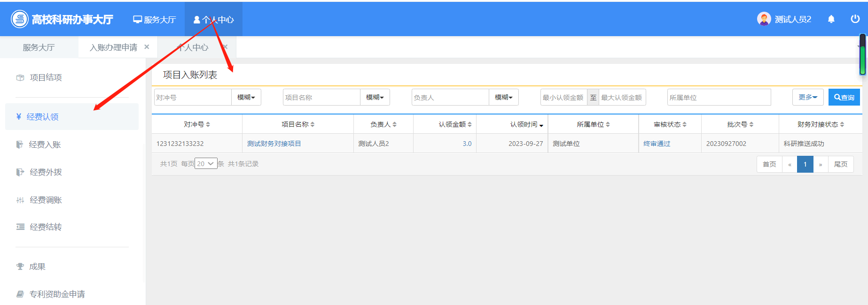Viewport: 868px width, 305px height.
Task: Click the notification bell icon
Action: pos(831,19)
